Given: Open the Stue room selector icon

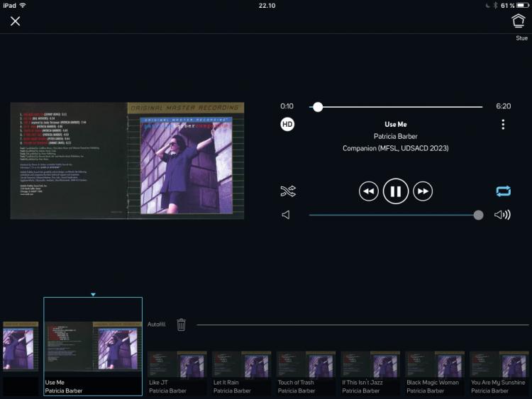Looking at the screenshot, I should 518,21.
